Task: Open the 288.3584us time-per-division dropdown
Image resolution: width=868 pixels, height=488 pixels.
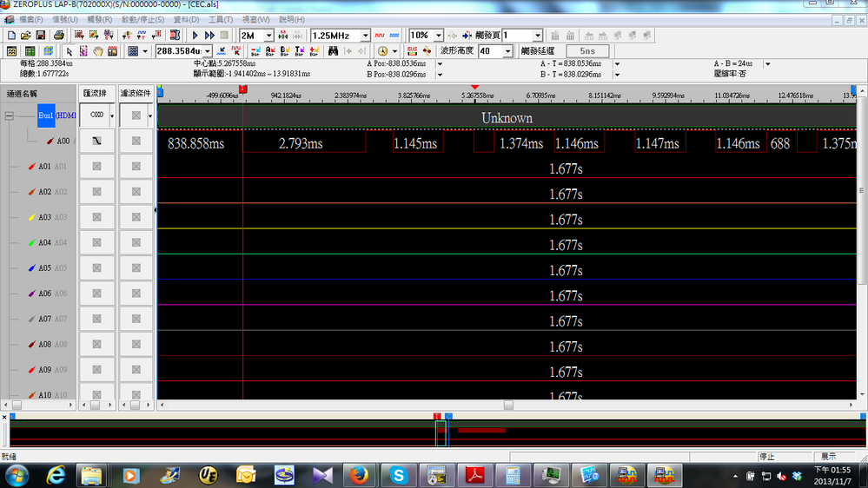Action: (208, 51)
